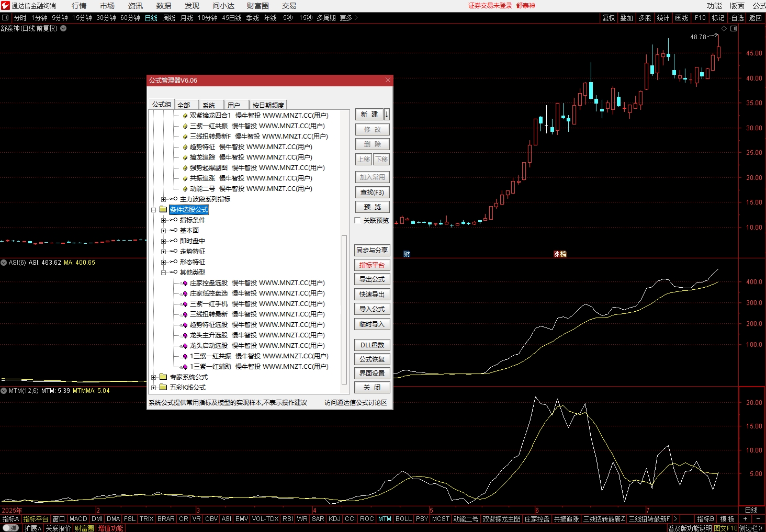Select the MACD indicator tab
Viewport: 766px width, 532px height.
[78, 519]
